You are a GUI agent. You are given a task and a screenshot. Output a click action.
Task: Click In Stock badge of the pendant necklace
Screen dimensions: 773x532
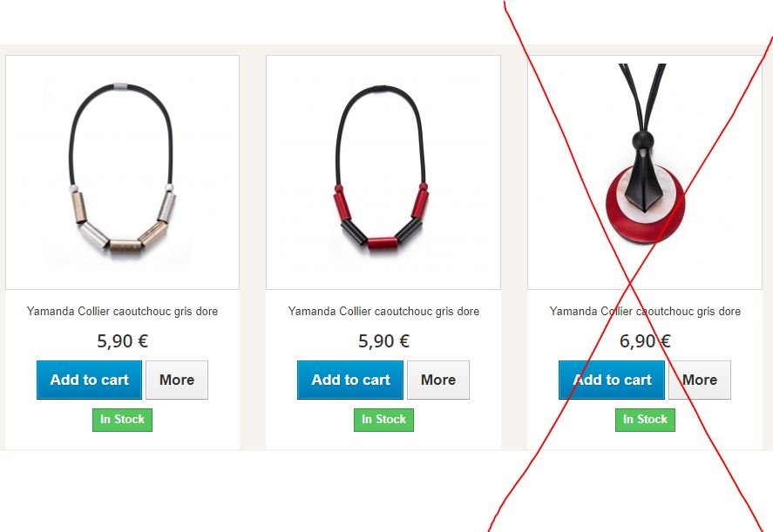(645, 420)
